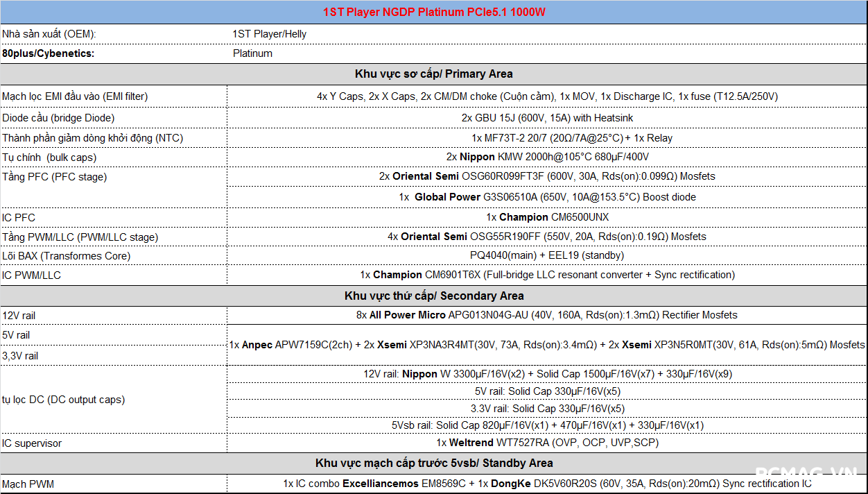Select the 80plus/Cybenetics label cell
This screenshot has height=494, width=868.
(48, 53)
